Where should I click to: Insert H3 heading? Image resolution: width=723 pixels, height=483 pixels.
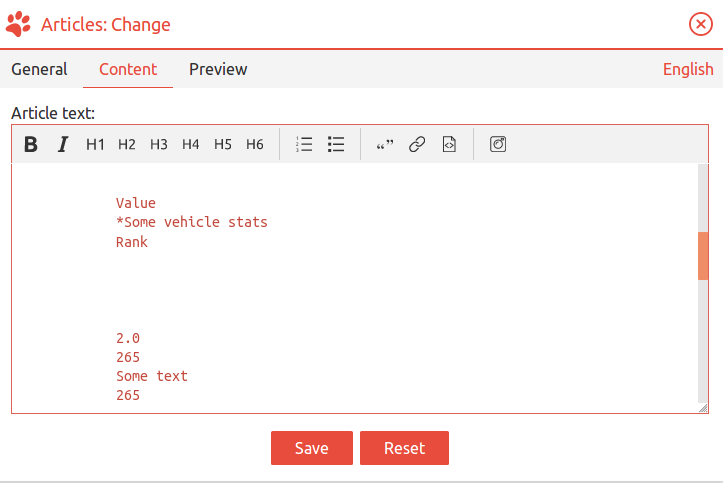tap(159, 144)
